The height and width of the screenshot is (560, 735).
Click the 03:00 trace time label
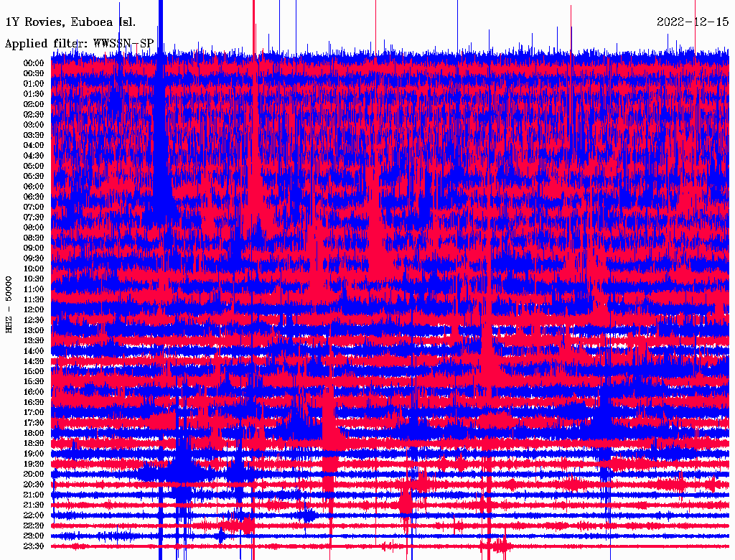click(34, 125)
